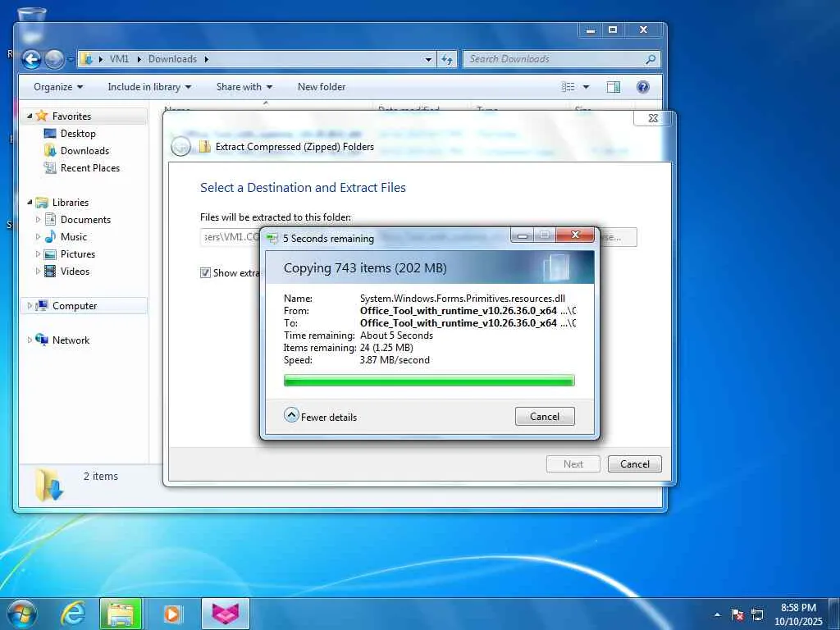Viewport: 840px width, 630px height.
Task: Click the green copy progress bar
Action: [x=429, y=381]
